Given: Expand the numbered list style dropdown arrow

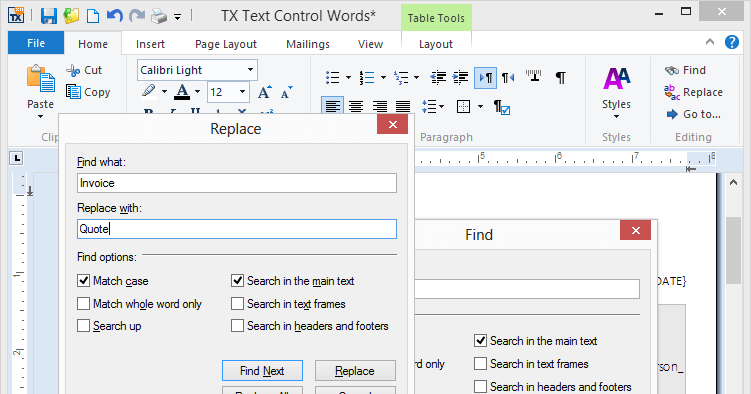Looking at the screenshot, I should click(383, 78).
